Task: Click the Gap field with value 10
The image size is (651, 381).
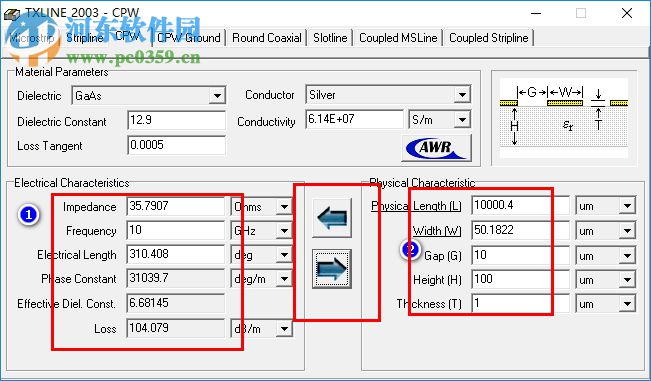Action: coord(521,255)
